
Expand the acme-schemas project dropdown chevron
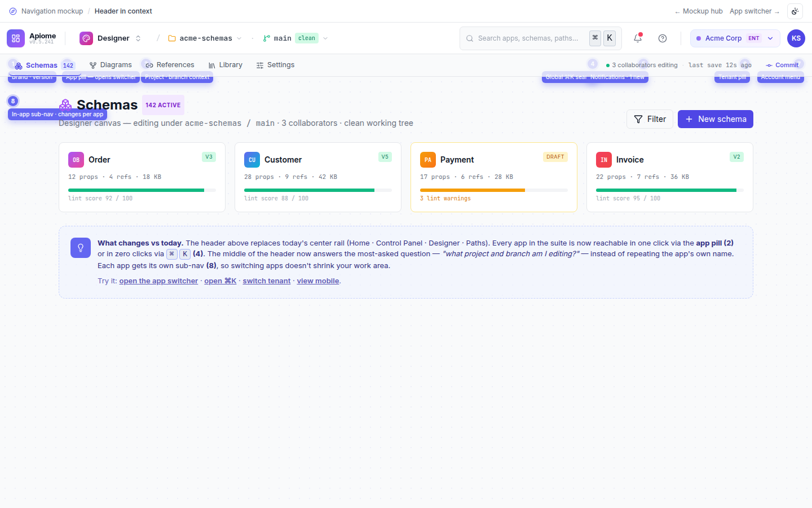click(x=239, y=38)
